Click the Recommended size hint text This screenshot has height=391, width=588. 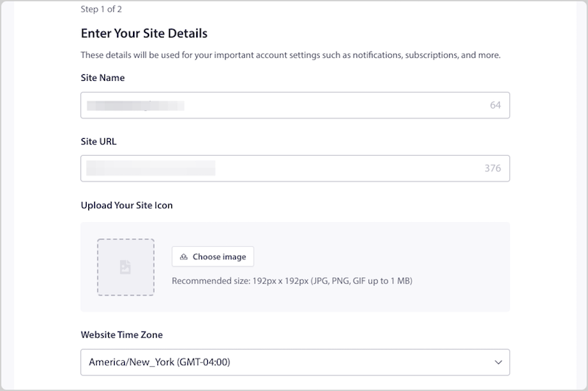[x=292, y=281]
